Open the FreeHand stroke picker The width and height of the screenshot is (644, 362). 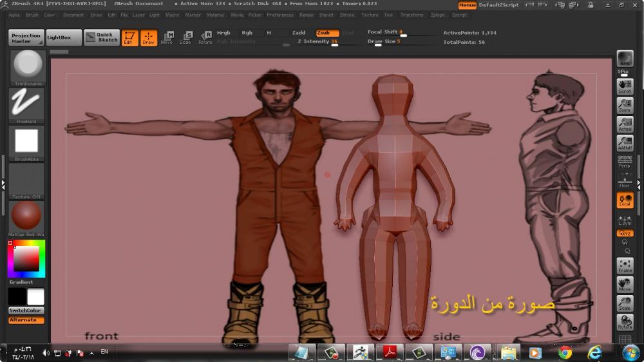(x=26, y=104)
